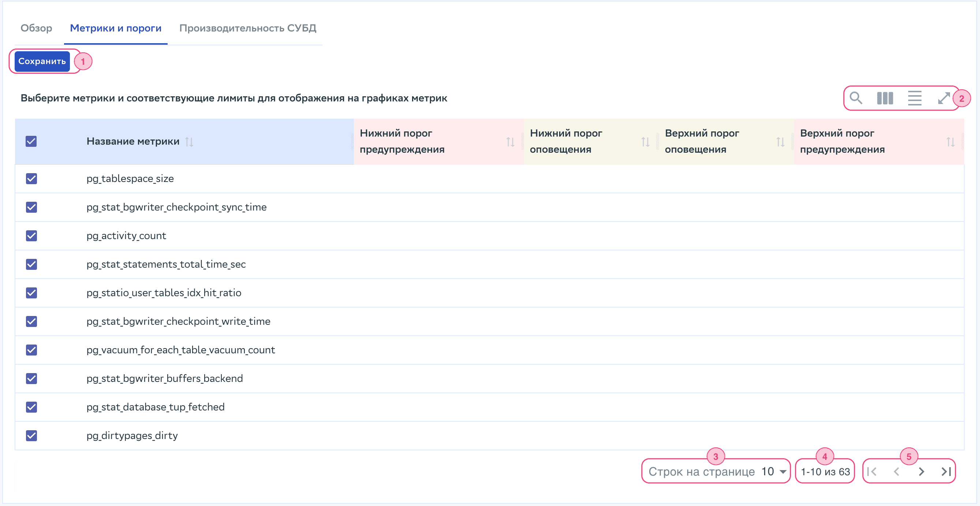Deselect pg_dirtypages_dirty checkbox
The height and width of the screenshot is (506, 980).
(x=31, y=436)
